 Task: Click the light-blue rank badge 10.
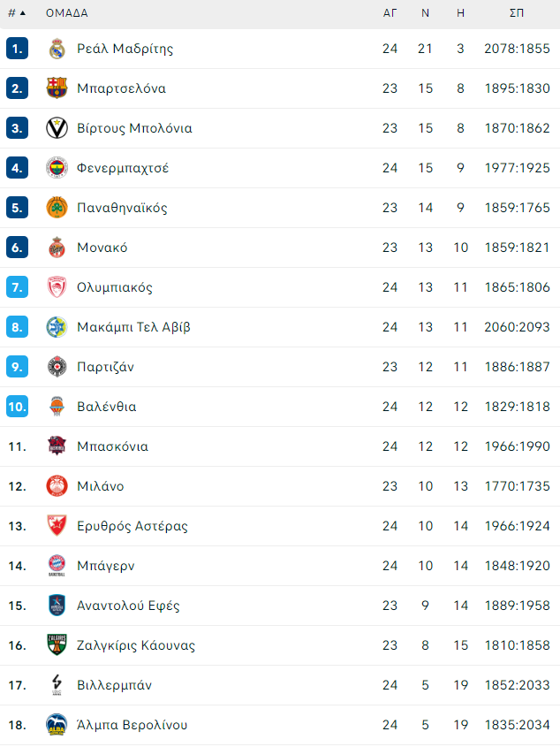[x=17, y=407]
